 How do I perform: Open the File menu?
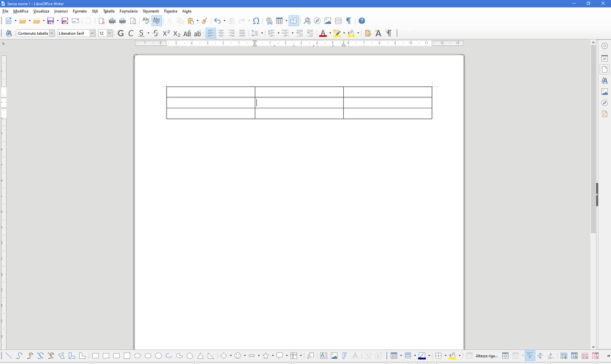coord(5,11)
